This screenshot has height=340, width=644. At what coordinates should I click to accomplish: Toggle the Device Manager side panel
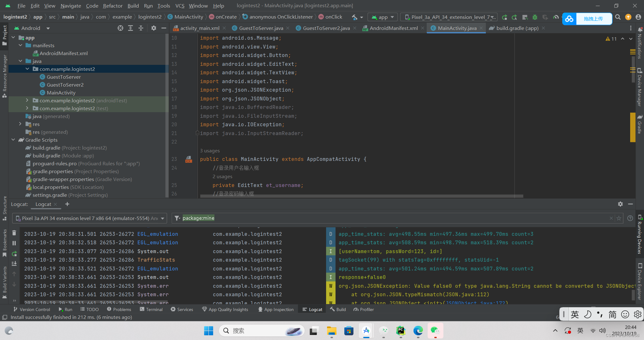click(640, 87)
